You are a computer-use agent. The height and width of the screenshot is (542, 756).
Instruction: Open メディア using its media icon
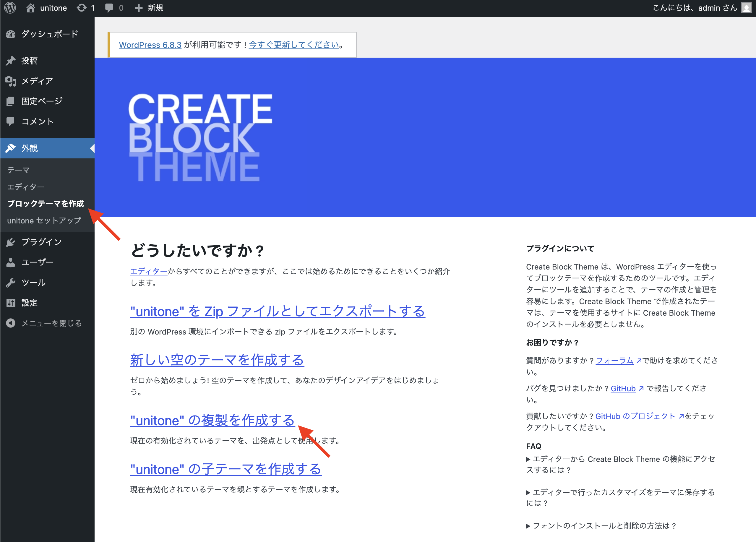coord(11,81)
